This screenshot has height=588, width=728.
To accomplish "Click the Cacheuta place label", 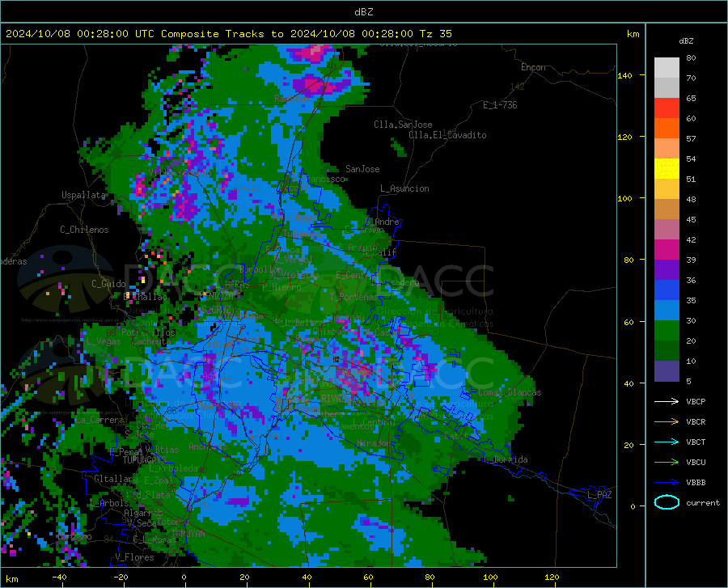I will (x=152, y=341).
